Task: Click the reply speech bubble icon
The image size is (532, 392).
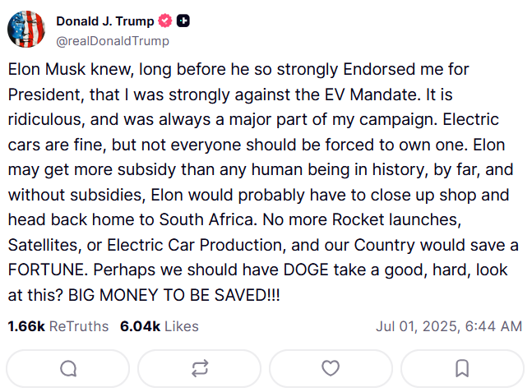Action: click(x=68, y=369)
